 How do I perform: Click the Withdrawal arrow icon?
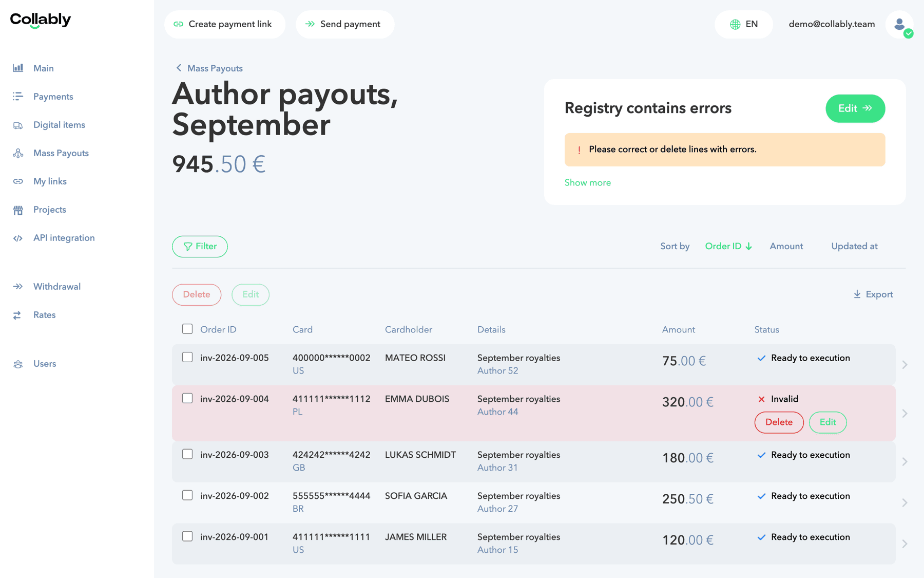pos(18,287)
